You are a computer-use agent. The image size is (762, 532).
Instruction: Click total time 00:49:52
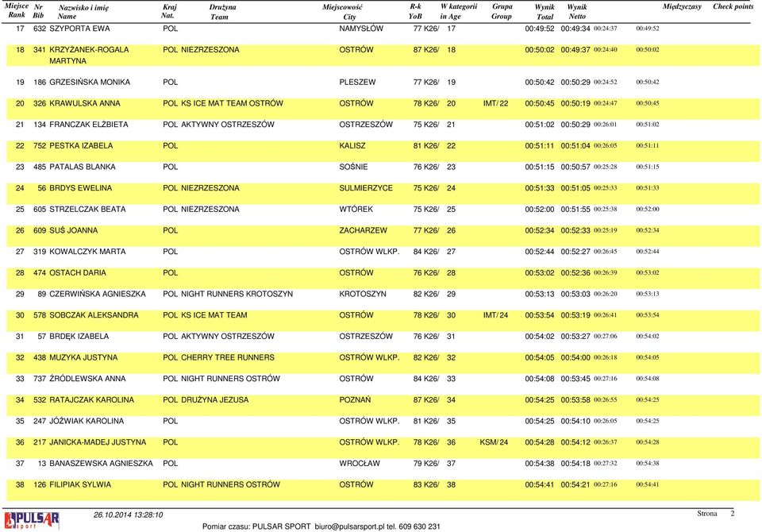[540, 29]
